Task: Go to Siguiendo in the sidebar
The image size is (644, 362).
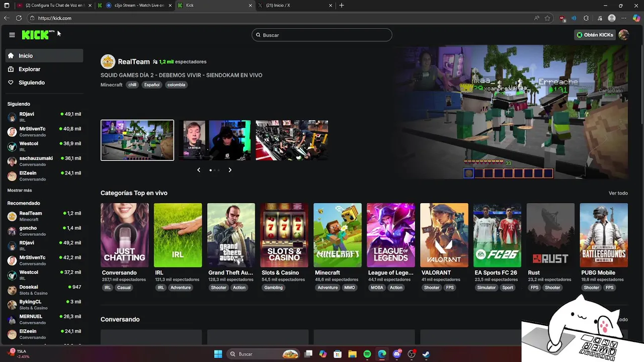Action: point(44,82)
